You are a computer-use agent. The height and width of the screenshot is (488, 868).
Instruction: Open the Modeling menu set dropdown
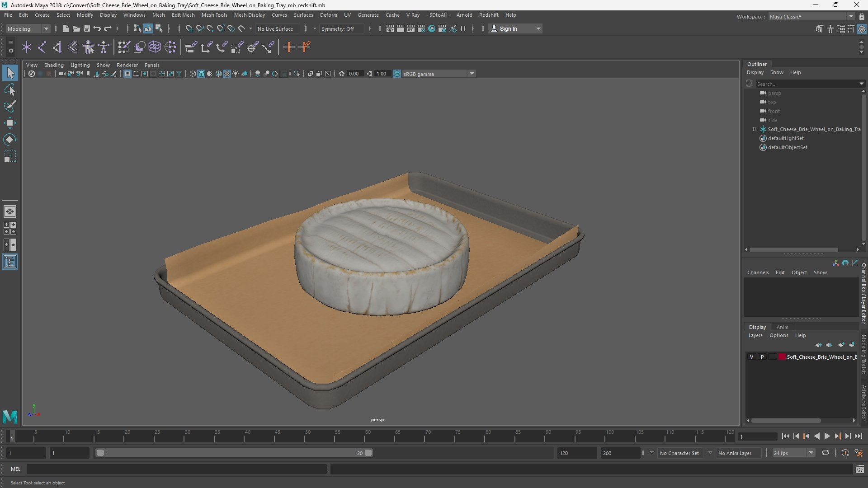point(28,28)
